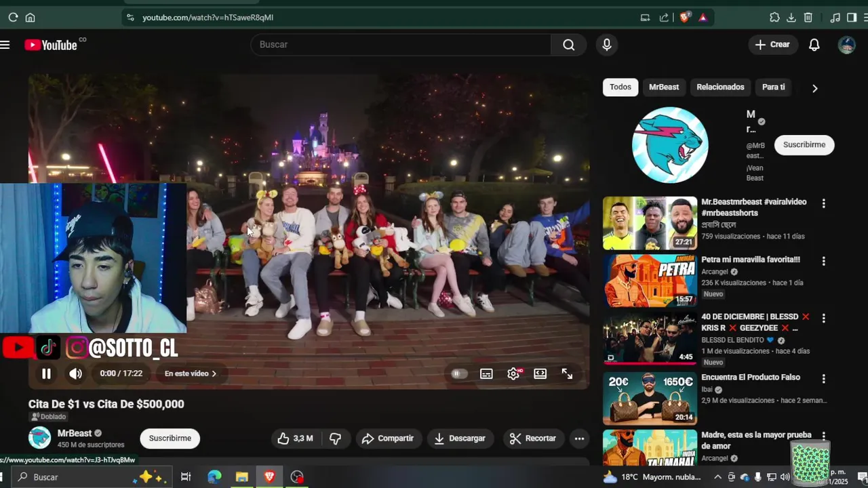Screen dimensions: 868x488
Task: Open '40 DE DICIEMBRE | BLESSD' video title
Action: pos(755,322)
